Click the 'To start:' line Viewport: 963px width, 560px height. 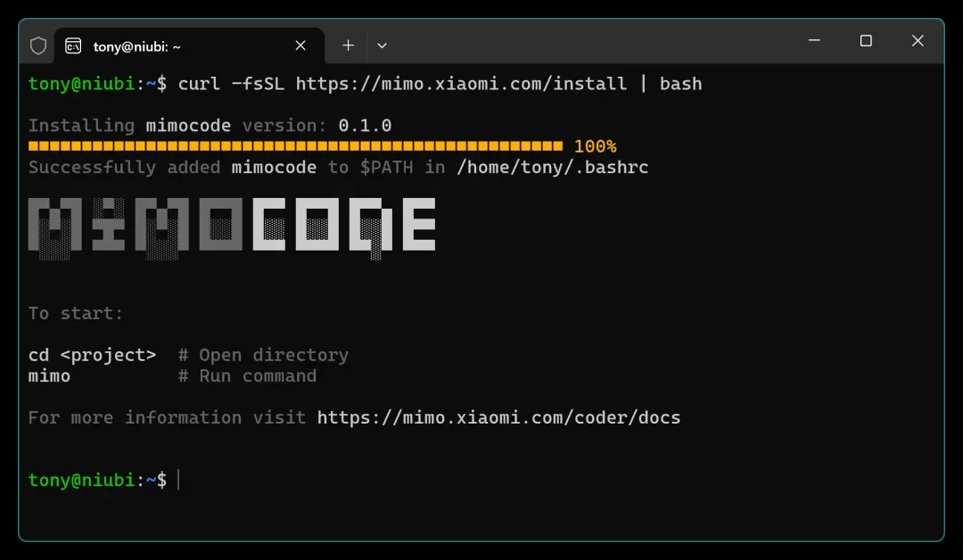pos(76,313)
